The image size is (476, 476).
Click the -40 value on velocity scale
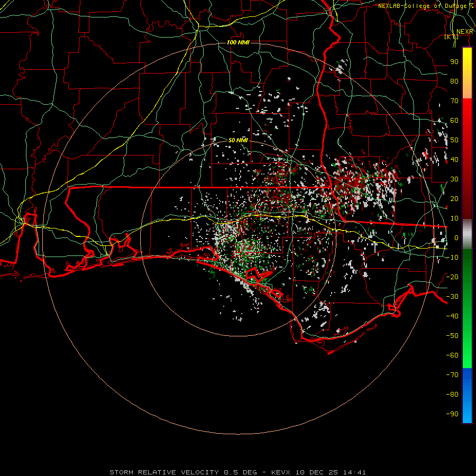coord(452,316)
